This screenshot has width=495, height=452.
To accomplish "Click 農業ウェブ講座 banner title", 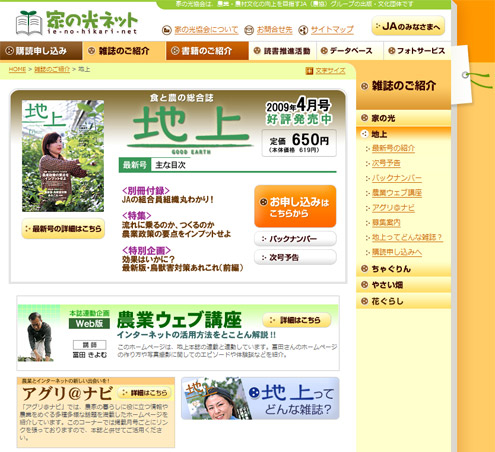I will [x=179, y=320].
